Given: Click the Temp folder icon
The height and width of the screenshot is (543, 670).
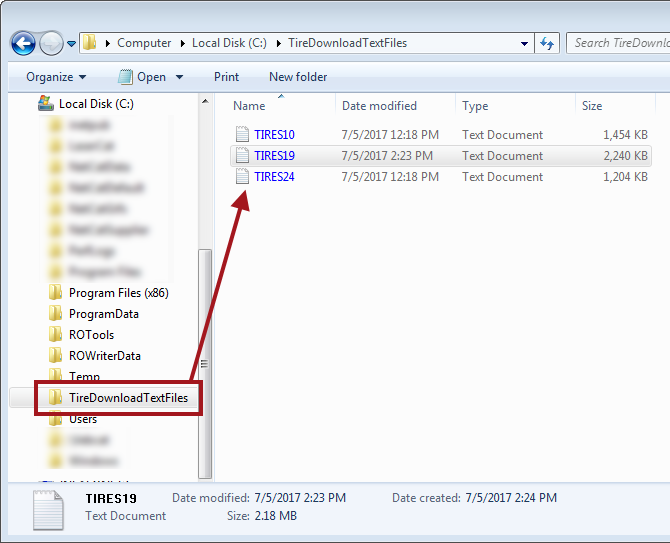Looking at the screenshot, I should pyautogui.click(x=56, y=375).
